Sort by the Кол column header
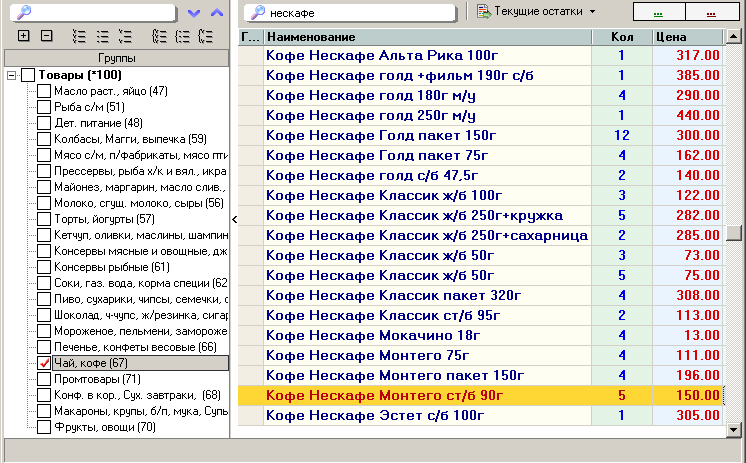Viewport: 746px width, 463px height. tap(622, 37)
